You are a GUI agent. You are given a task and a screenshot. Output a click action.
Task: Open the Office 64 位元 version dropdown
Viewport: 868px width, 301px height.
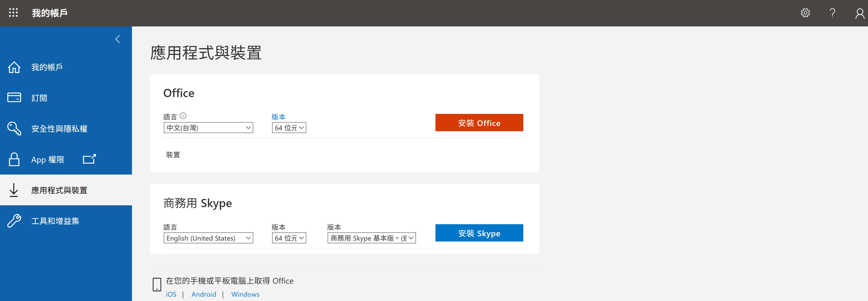tap(289, 128)
